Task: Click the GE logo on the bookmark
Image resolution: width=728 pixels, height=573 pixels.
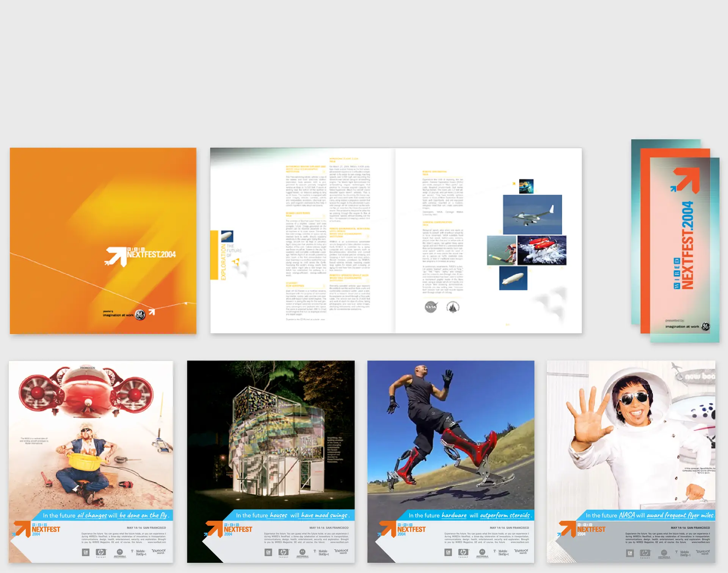Action: (705, 326)
